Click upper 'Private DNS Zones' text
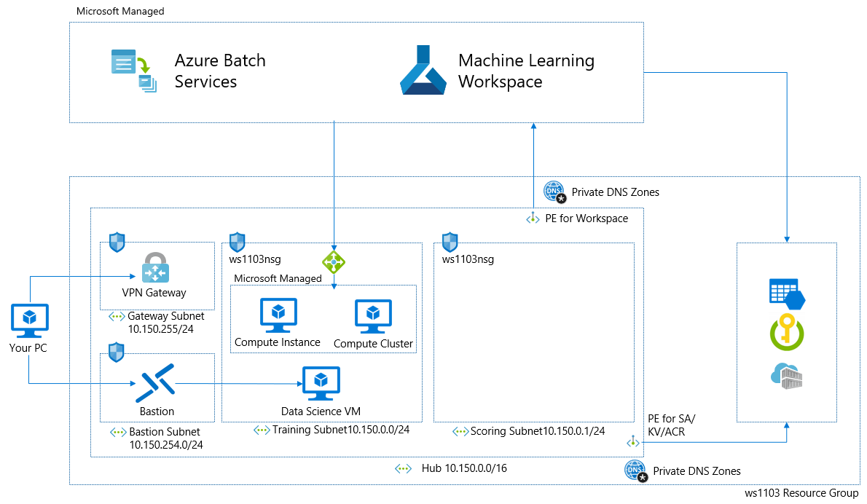867x504 pixels. 616,192
